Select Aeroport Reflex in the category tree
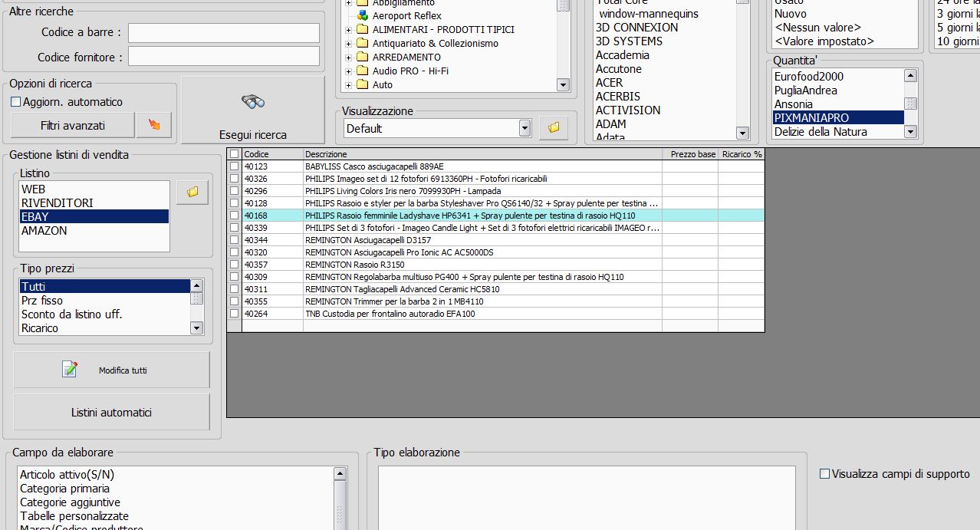This screenshot has width=980, height=530. pos(406,15)
